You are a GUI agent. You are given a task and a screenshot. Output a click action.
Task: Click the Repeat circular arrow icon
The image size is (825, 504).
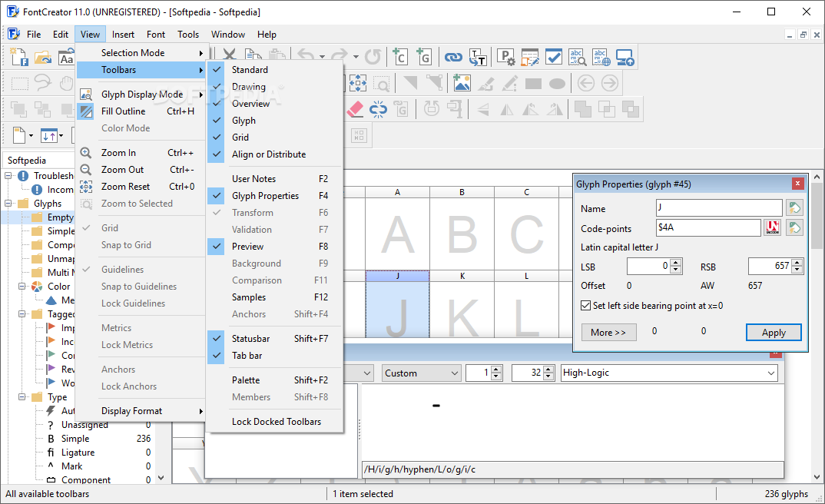(x=373, y=56)
